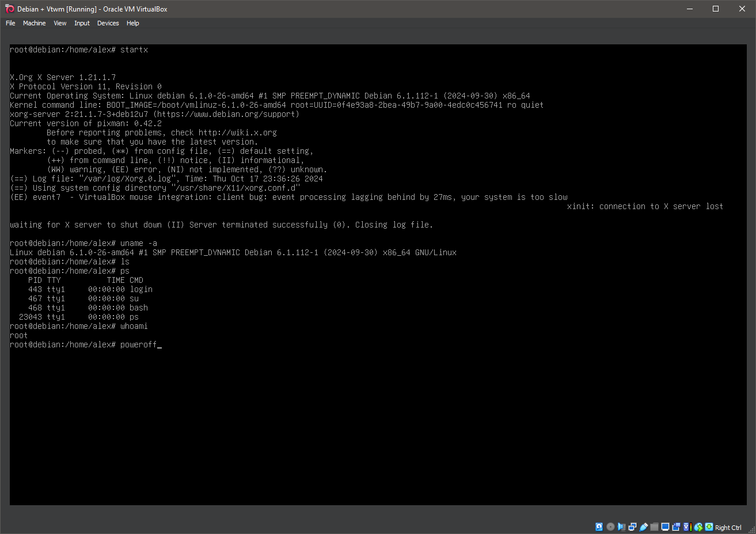Image resolution: width=756 pixels, height=534 pixels.
Task: Click the display monitor status icon
Action: pyautogui.click(x=665, y=527)
